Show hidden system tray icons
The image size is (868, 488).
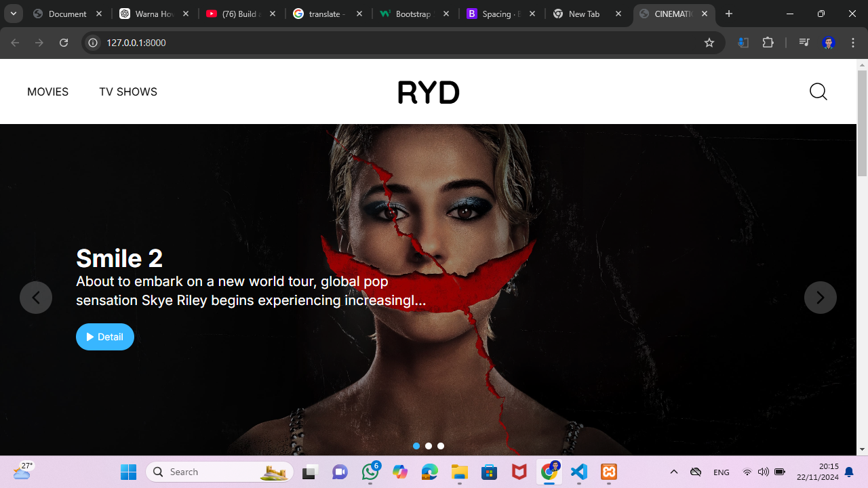[x=673, y=472]
